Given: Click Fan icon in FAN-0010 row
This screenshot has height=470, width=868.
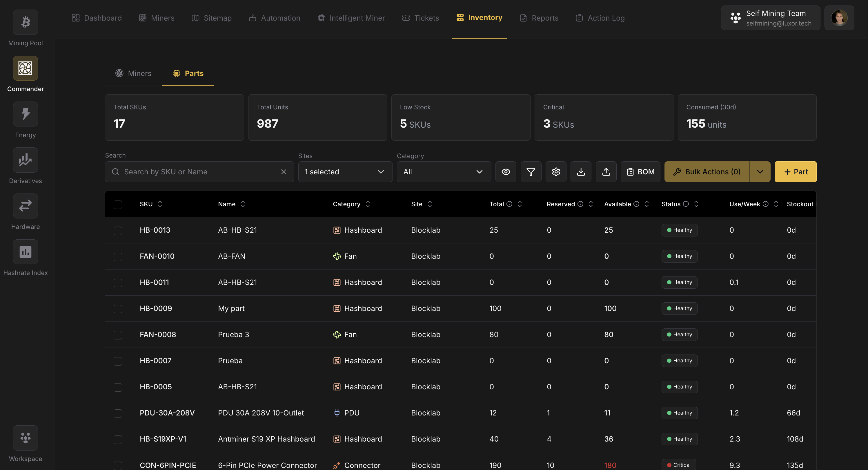Looking at the screenshot, I should [337, 256].
